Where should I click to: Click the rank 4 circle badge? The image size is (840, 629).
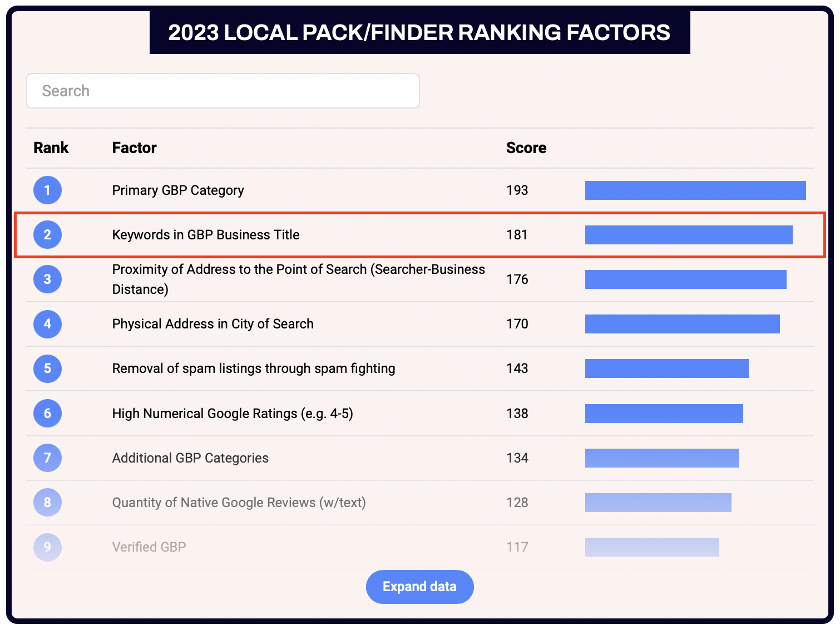(x=47, y=324)
